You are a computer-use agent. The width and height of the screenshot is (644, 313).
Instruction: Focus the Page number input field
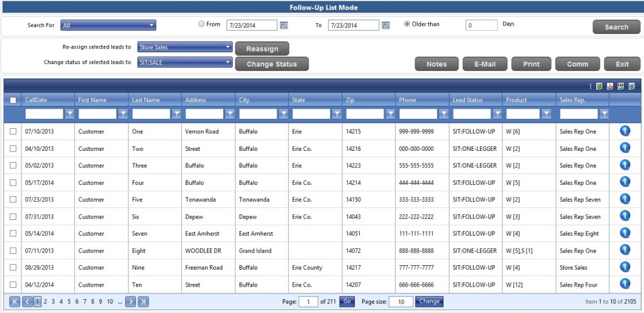point(308,302)
